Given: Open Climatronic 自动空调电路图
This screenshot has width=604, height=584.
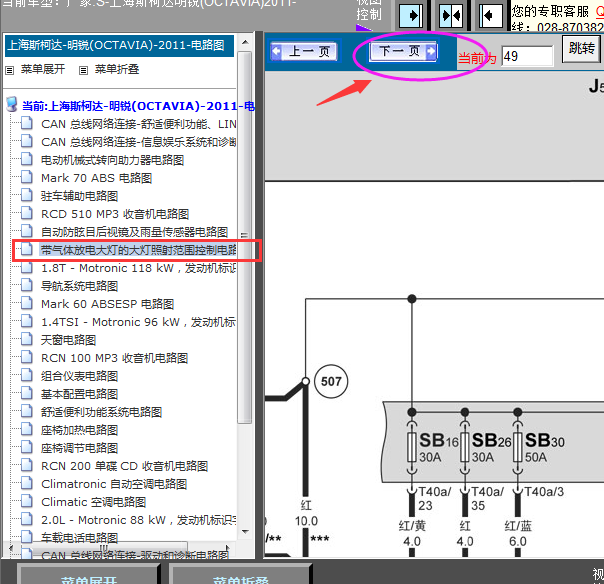Looking at the screenshot, I should click(x=114, y=484).
